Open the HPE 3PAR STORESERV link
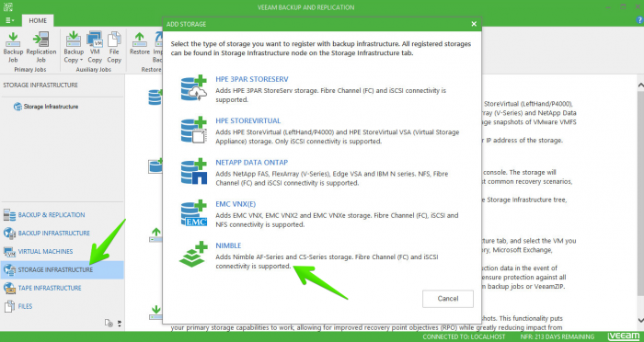This screenshot has height=342, width=644. [x=252, y=79]
